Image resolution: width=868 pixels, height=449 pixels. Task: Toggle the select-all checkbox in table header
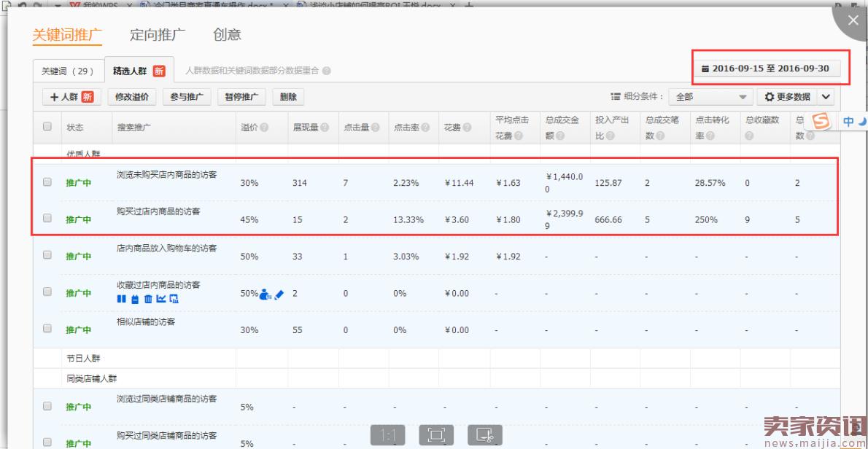tap(47, 127)
